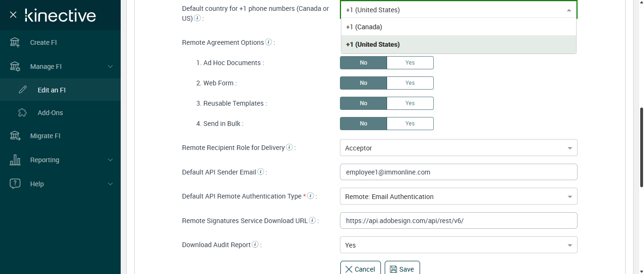Click the Add-Ons puzzle piece icon
Screen dimensions: 644x274
click(22, 113)
